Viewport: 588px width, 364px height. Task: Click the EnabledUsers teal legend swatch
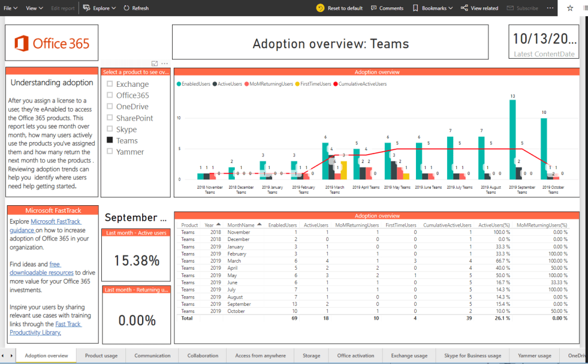[179, 84]
